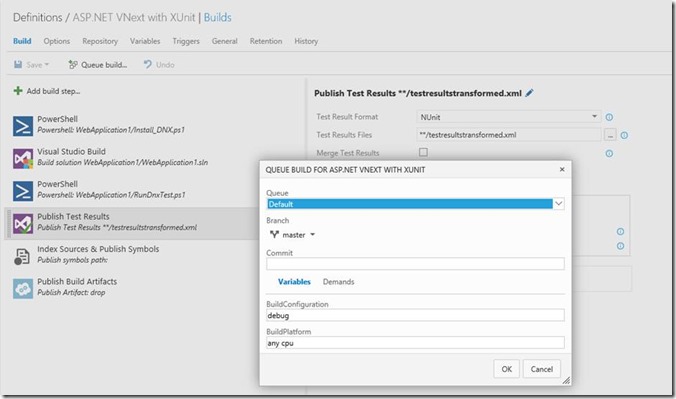Expand the Queue dropdown showing Default
Viewport: 676px width, 399px height.
pos(559,204)
